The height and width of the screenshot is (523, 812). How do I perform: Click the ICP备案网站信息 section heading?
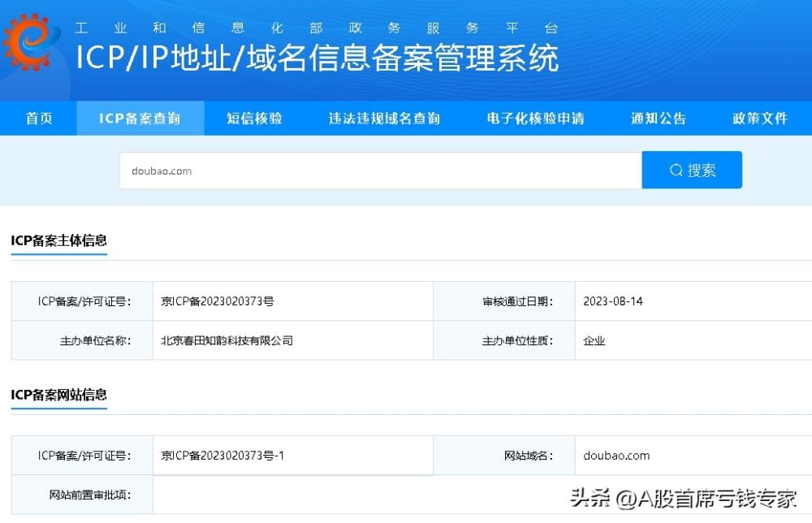(x=58, y=395)
